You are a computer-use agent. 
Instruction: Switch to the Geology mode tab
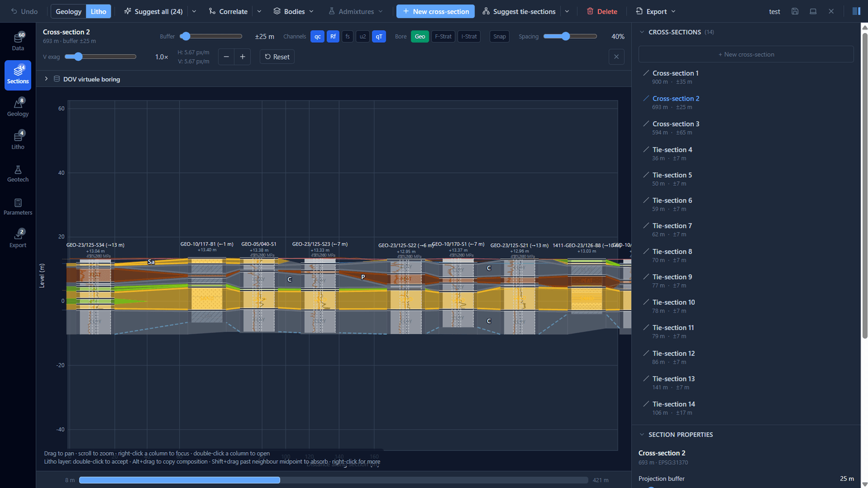68,12
